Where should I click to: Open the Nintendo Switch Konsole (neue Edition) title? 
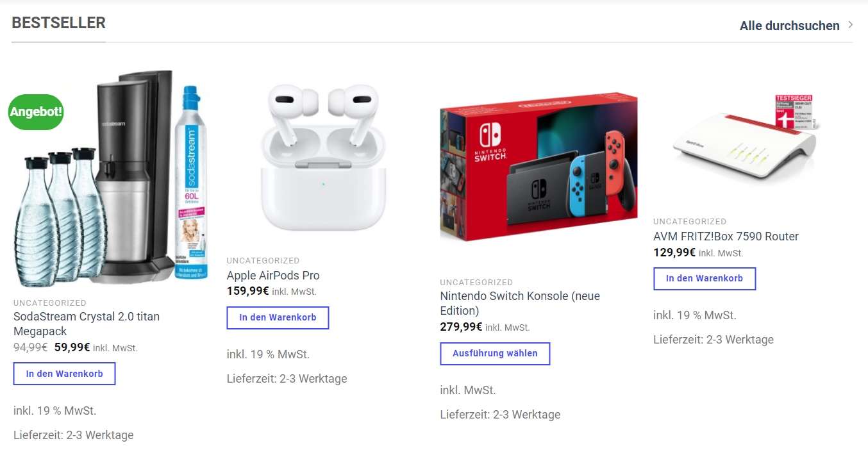(x=521, y=303)
